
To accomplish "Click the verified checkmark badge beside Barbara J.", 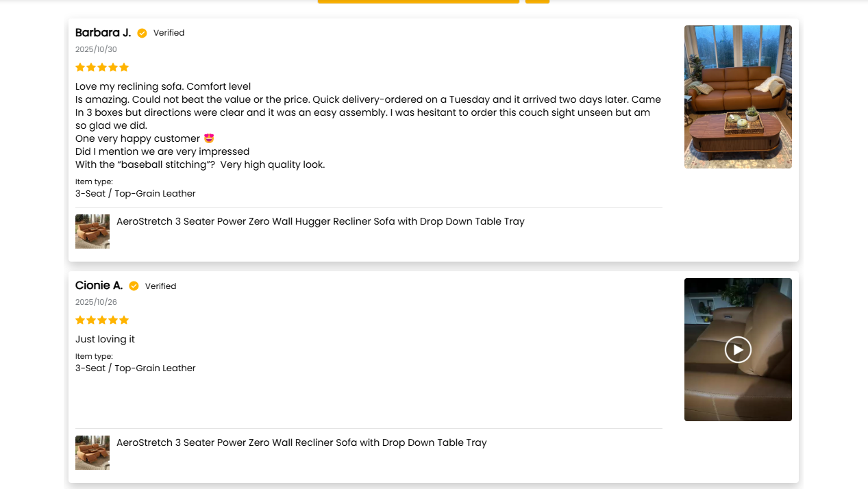I will (142, 33).
